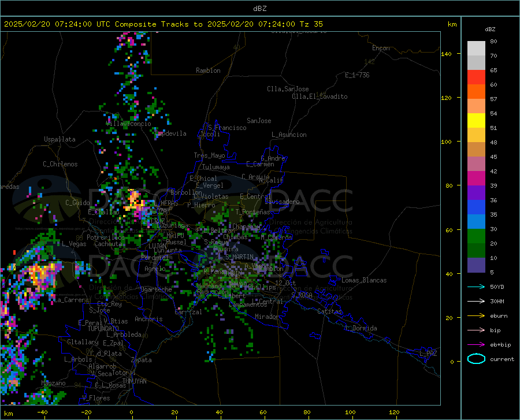Click the Potrerillos label
Viewport: 520px width, 420px height.
point(106,237)
